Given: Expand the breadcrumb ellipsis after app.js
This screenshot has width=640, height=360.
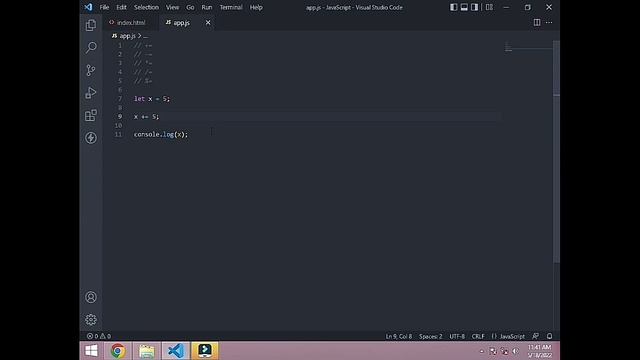Looking at the screenshot, I should [145, 36].
